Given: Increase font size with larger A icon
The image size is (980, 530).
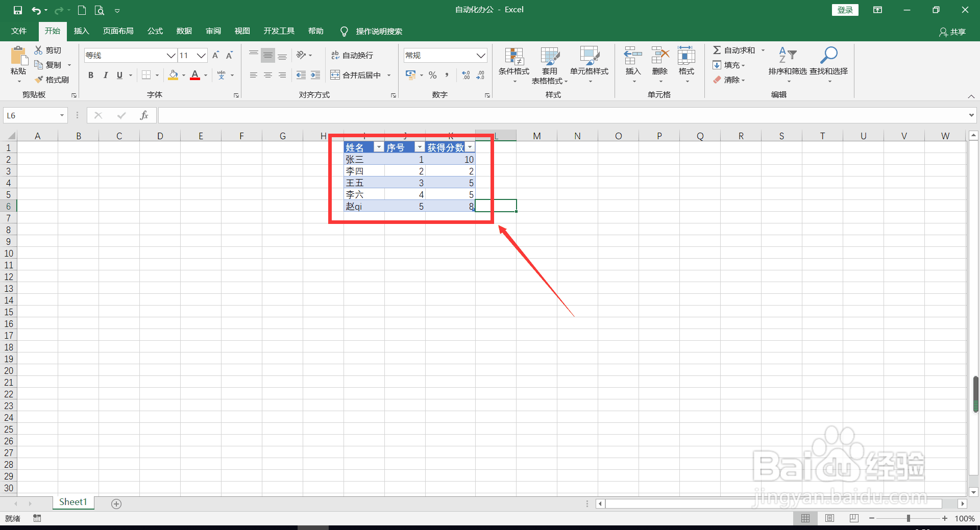Looking at the screenshot, I should coord(215,55).
